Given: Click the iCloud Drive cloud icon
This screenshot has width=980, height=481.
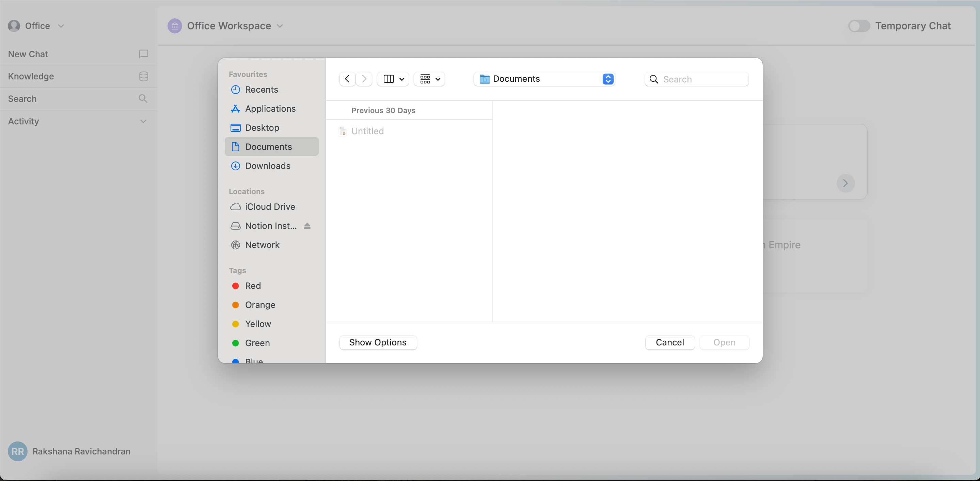Looking at the screenshot, I should (x=236, y=207).
